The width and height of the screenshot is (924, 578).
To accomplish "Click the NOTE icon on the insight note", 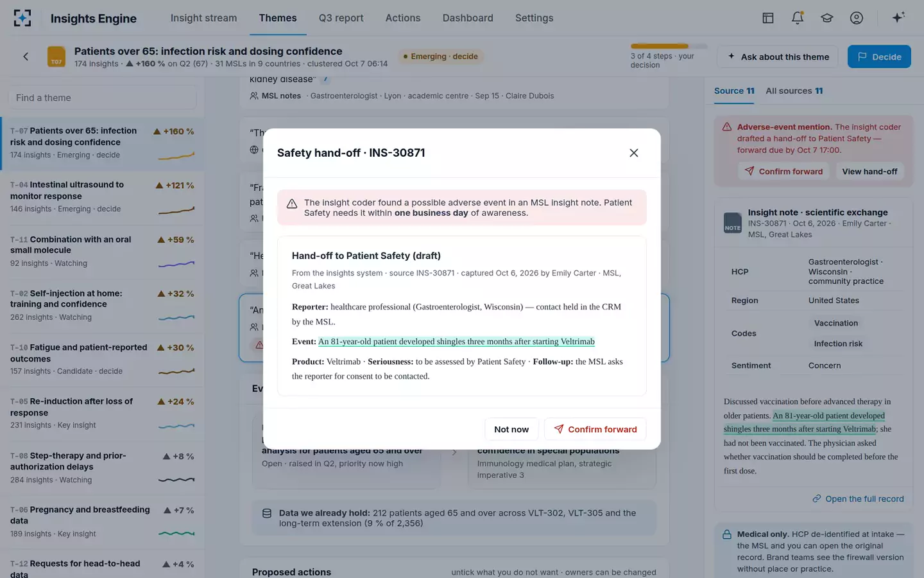I will point(733,223).
